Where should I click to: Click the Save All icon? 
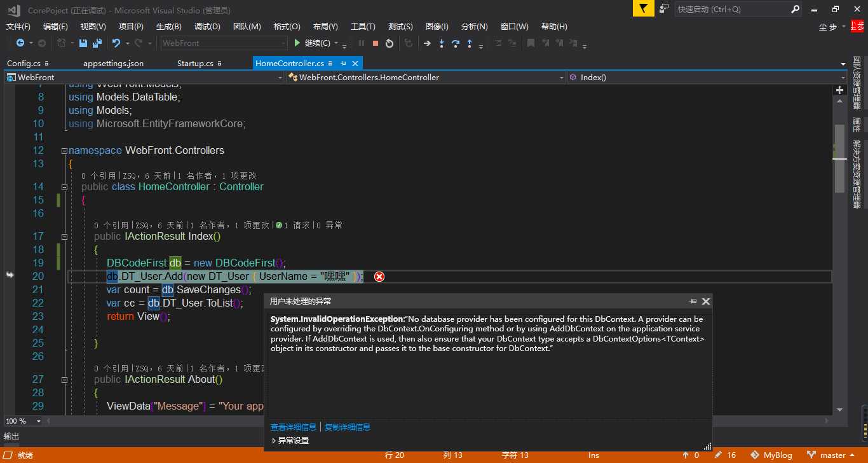[97, 43]
